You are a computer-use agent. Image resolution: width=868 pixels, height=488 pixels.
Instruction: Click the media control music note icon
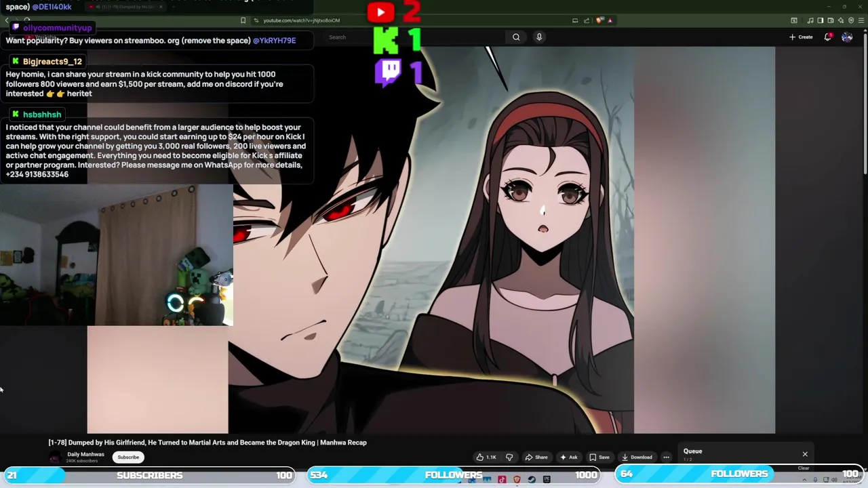810,20
